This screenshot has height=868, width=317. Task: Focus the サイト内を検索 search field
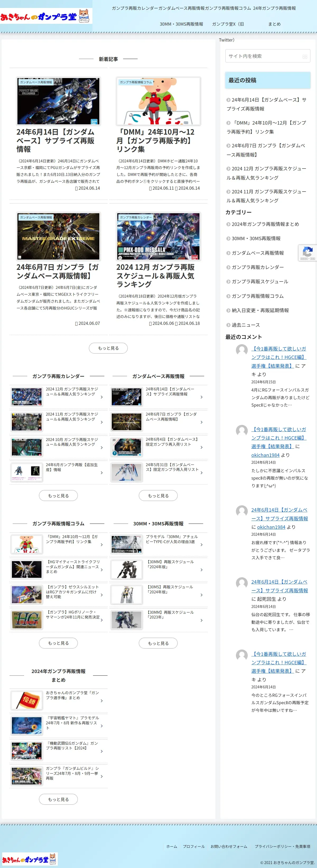click(268, 56)
